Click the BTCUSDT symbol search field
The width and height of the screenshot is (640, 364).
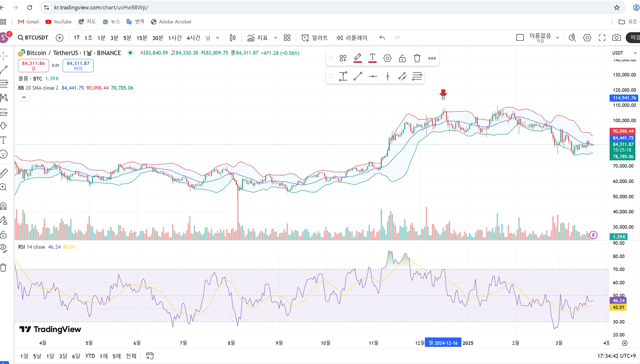(33, 38)
